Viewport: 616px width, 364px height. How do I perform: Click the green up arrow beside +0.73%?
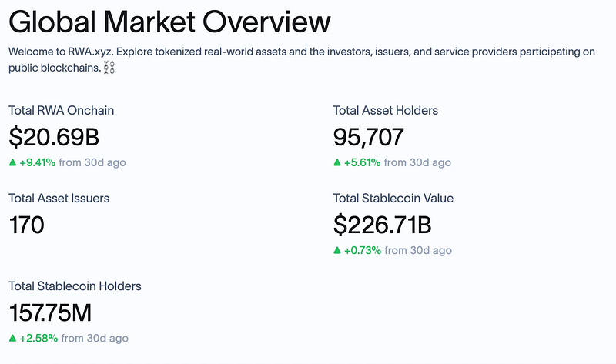[337, 250]
